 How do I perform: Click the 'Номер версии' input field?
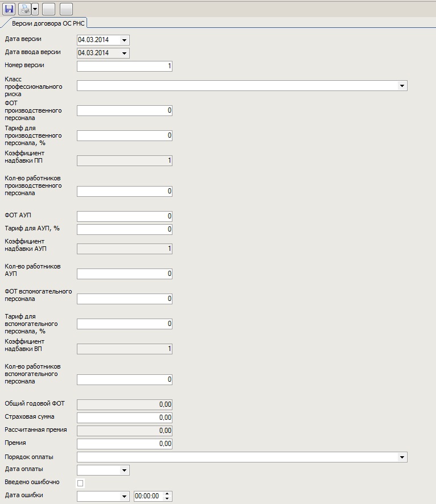coord(124,66)
